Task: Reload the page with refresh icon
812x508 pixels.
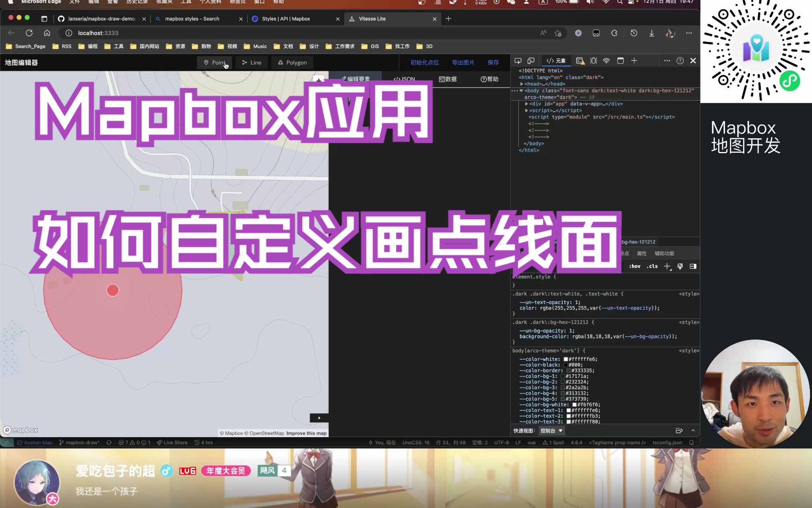Action: tap(29, 33)
